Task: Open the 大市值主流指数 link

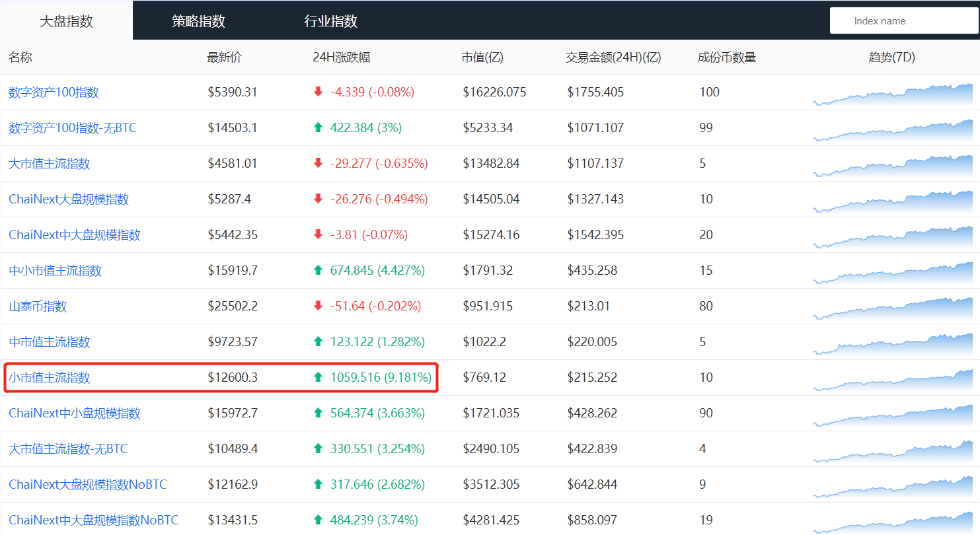Action: pos(49,164)
